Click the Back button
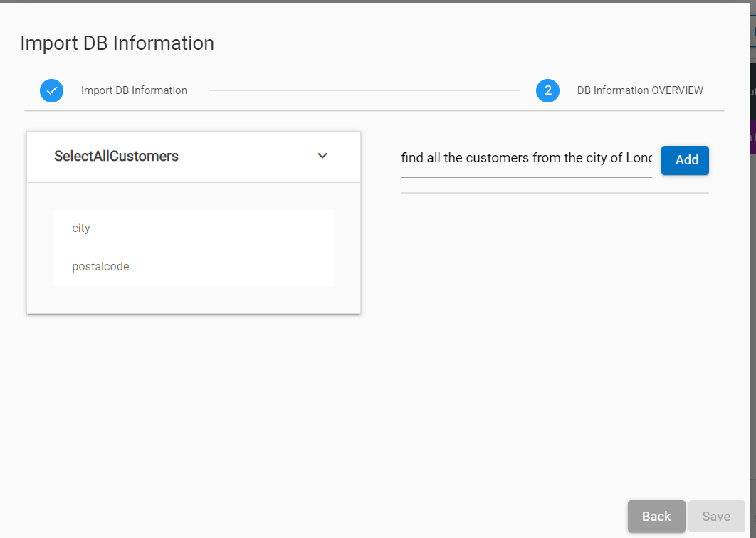This screenshot has width=756, height=538. tap(656, 517)
